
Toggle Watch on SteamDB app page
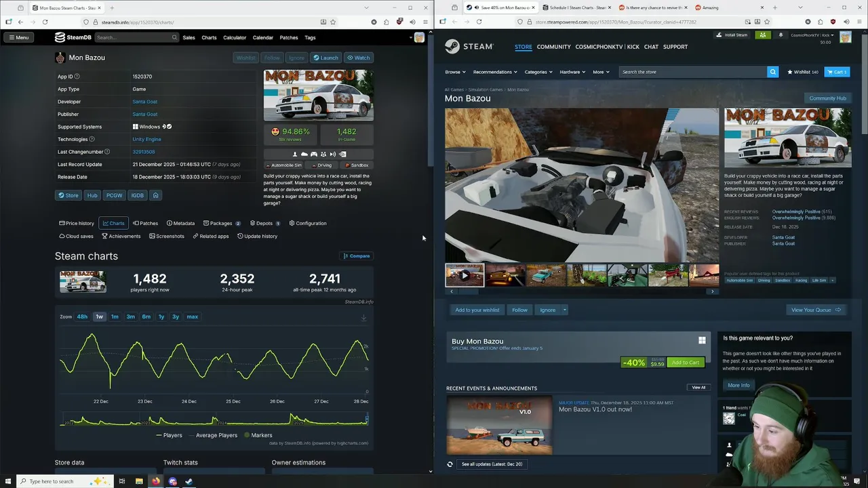tap(359, 58)
